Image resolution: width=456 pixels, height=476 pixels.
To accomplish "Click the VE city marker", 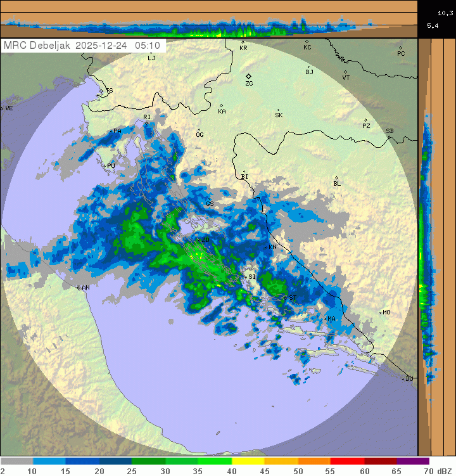I will coord(3,108).
